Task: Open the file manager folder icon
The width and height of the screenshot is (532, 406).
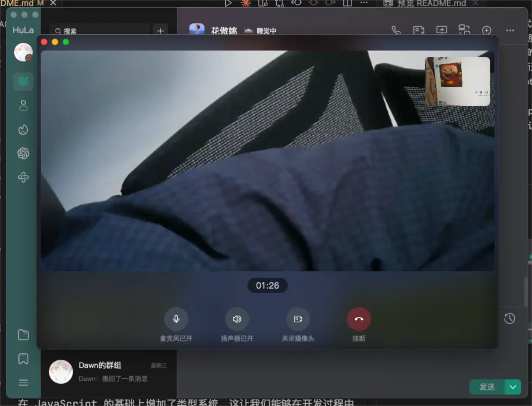Action: click(23, 335)
